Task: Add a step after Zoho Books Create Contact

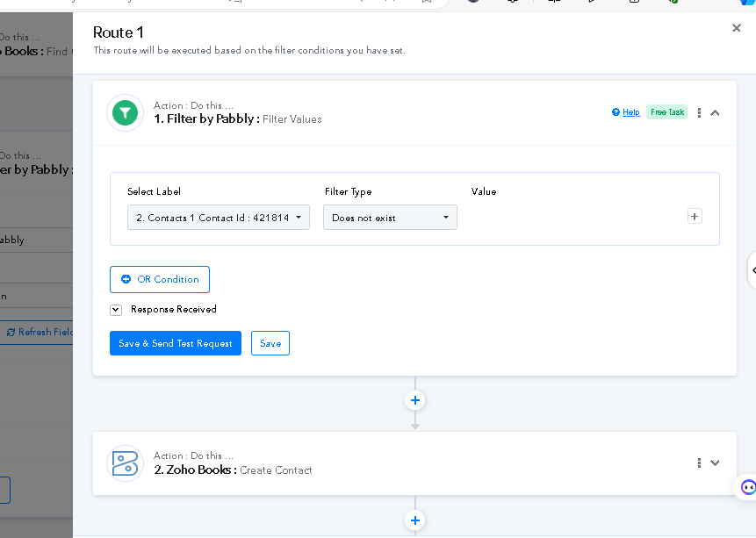Action: [415, 520]
